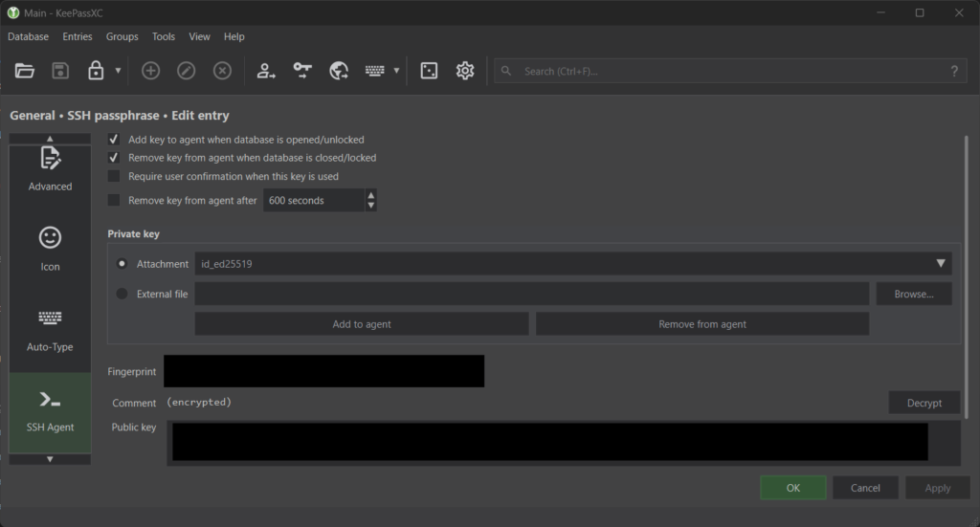Click the search help question mark
Viewport: 980px width, 527px height.
[954, 71]
